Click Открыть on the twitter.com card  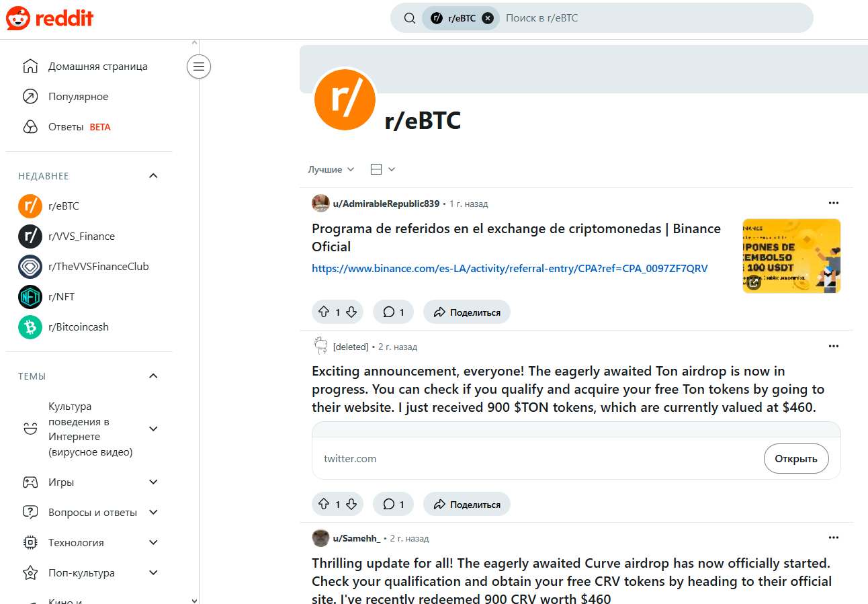[795, 459]
